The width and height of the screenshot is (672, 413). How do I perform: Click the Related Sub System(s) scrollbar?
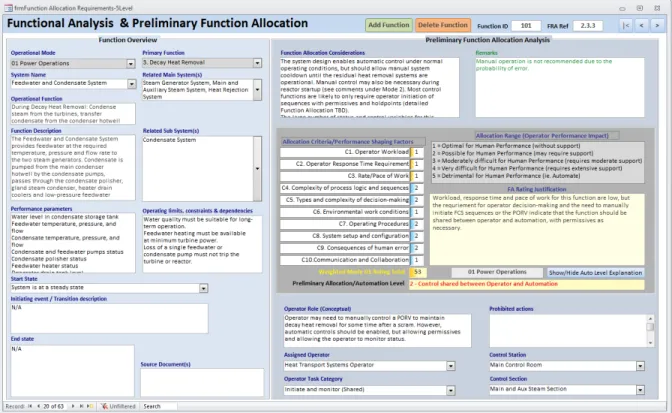pos(257,169)
